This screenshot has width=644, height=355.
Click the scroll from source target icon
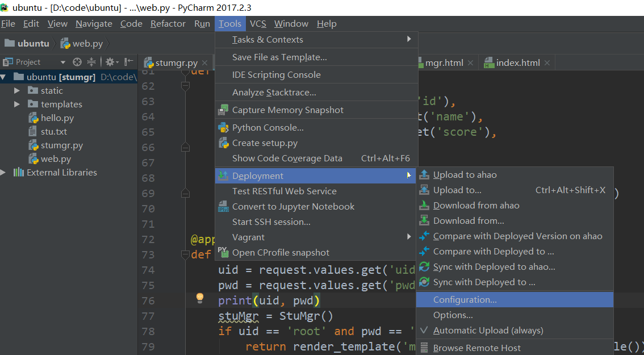pyautogui.click(x=77, y=62)
